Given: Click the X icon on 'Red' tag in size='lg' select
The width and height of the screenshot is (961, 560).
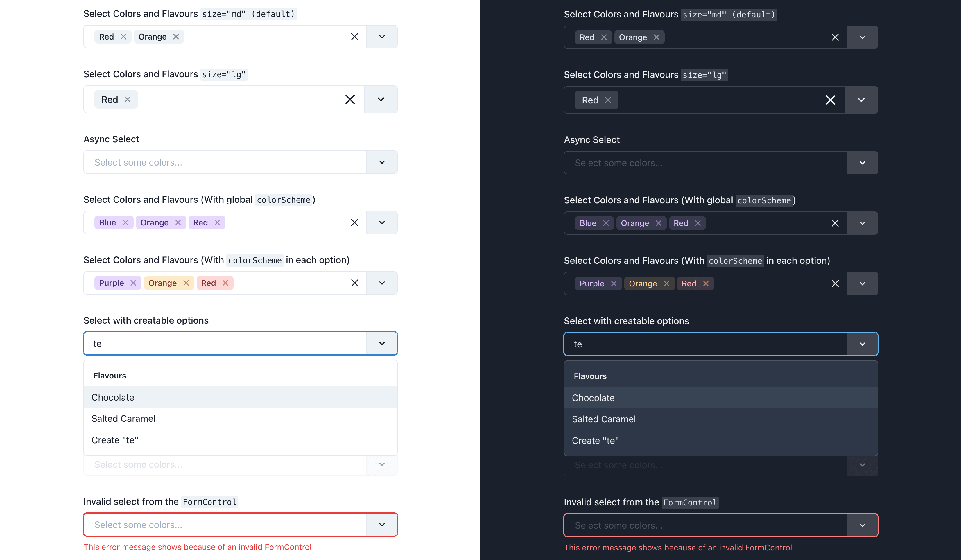Looking at the screenshot, I should (x=127, y=99).
